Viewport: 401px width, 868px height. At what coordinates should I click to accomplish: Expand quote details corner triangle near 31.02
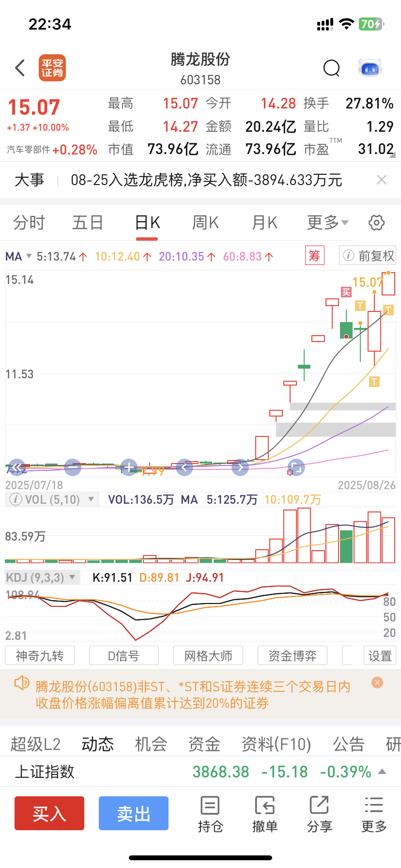(392, 155)
